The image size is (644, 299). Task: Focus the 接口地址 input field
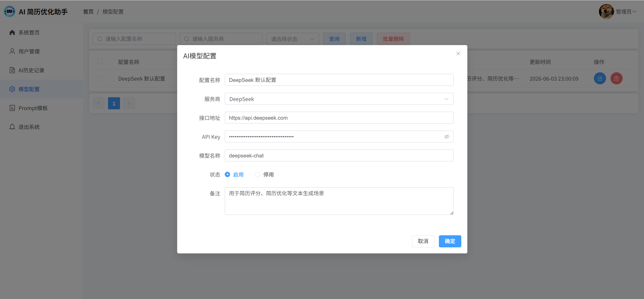click(x=339, y=118)
